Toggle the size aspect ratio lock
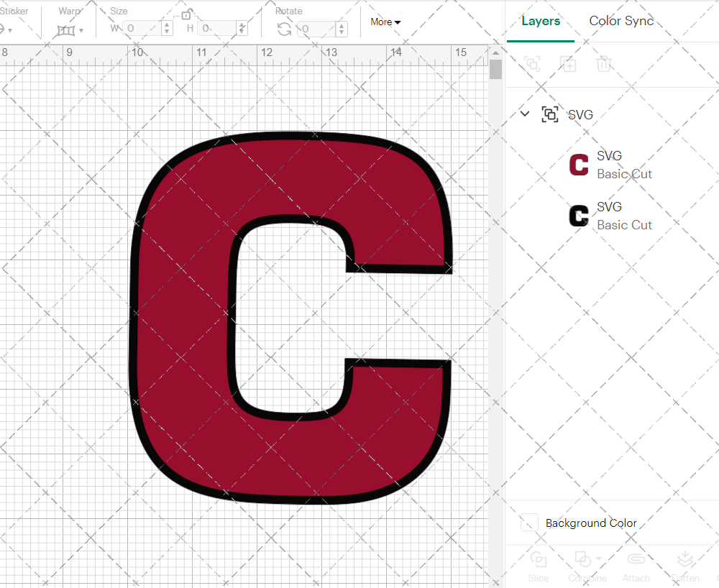This screenshot has height=588, width=719. [x=187, y=14]
